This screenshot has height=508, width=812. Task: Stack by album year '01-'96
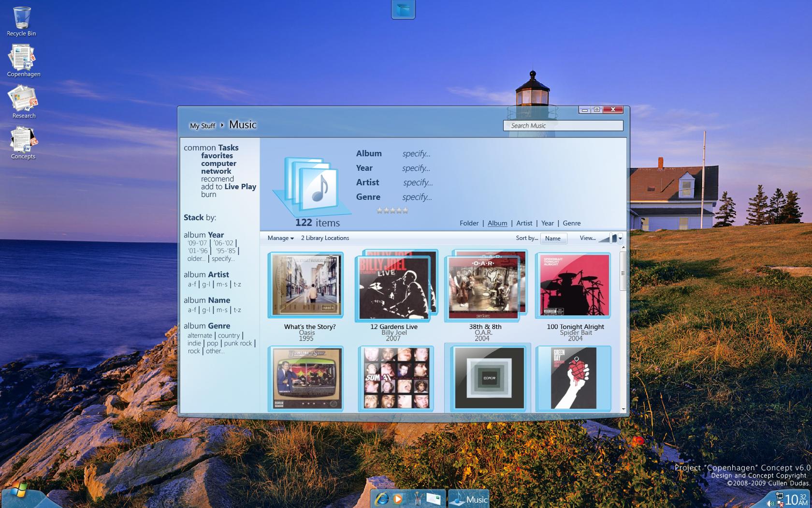(198, 251)
